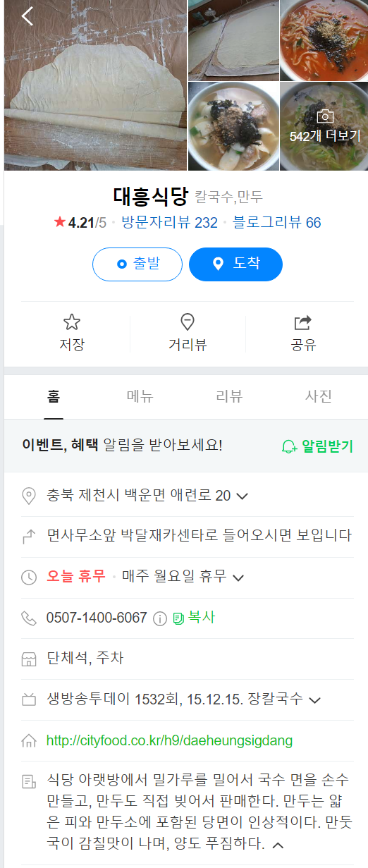The image size is (368, 868).
Task: Open camera icon for 542개 더보기 photos
Action: [x=324, y=116]
